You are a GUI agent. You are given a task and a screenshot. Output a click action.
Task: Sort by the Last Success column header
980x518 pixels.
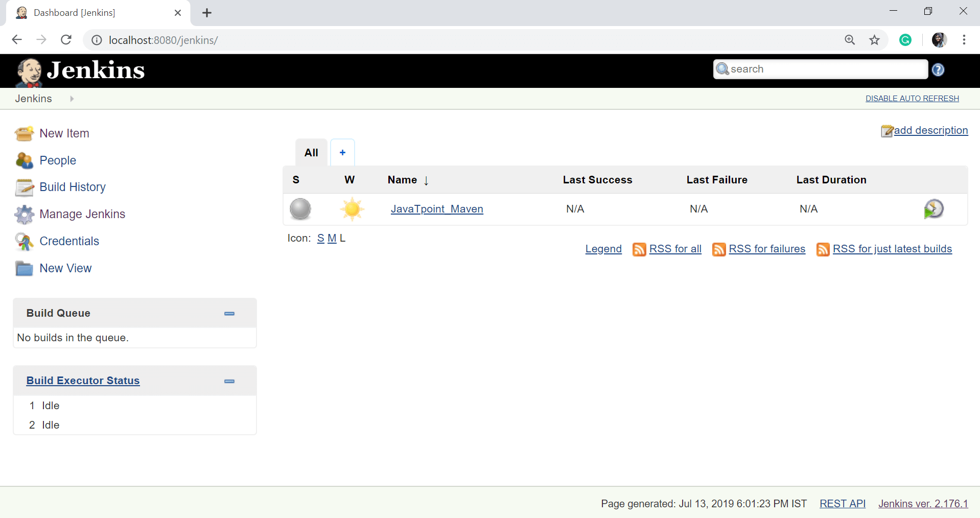597,180
